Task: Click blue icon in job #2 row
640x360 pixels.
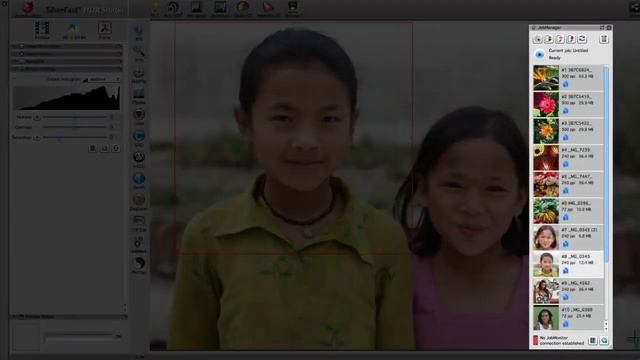Action: click(566, 111)
